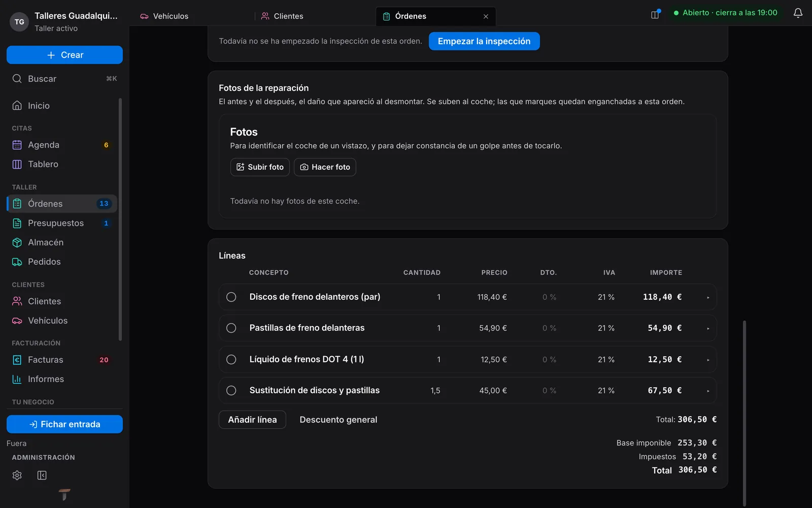
Task: Click Hacer foto
Action: pyautogui.click(x=325, y=167)
